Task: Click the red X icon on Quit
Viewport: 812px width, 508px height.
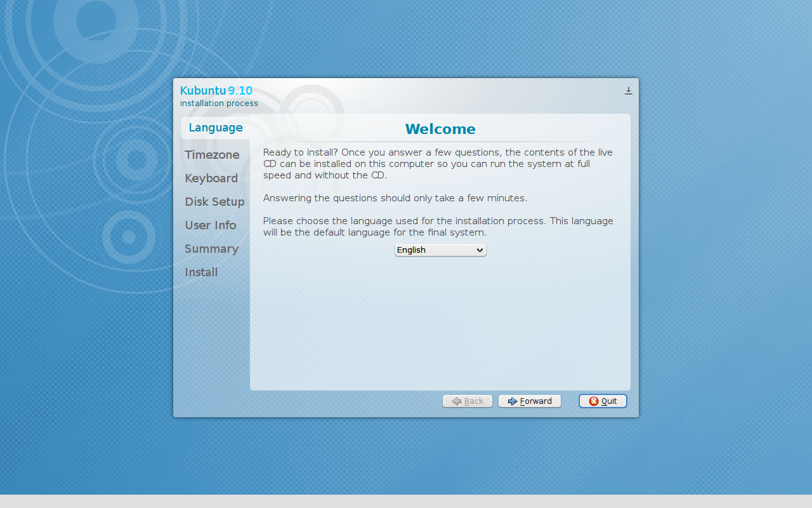Action: pos(594,401)
